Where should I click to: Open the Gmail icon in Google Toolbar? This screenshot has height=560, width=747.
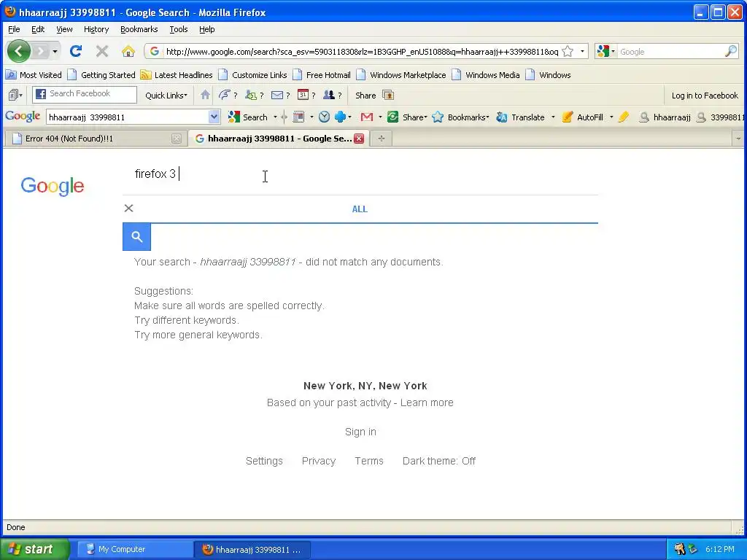(366, 117)
